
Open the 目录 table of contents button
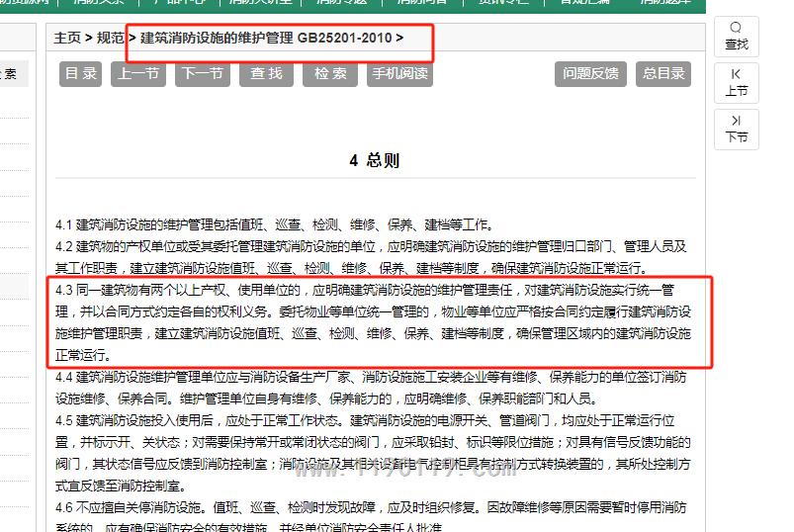pos(81,74)
